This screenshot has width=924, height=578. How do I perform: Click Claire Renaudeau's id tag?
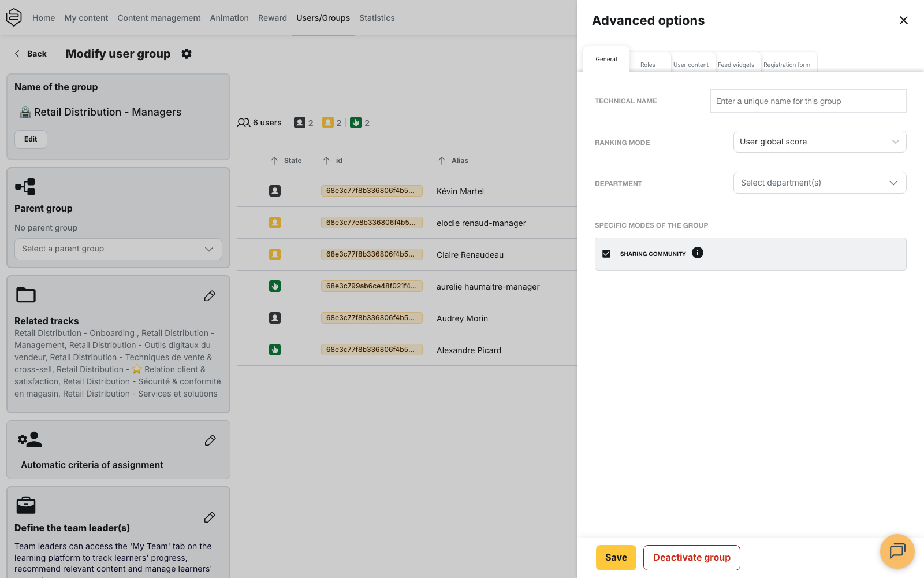point(372,254)
